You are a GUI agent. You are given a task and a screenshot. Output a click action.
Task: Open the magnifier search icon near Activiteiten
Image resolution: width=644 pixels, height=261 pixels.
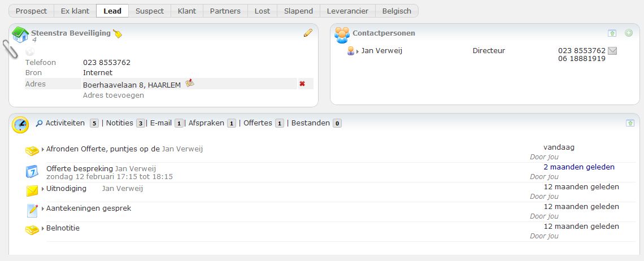tap(40, 123)
